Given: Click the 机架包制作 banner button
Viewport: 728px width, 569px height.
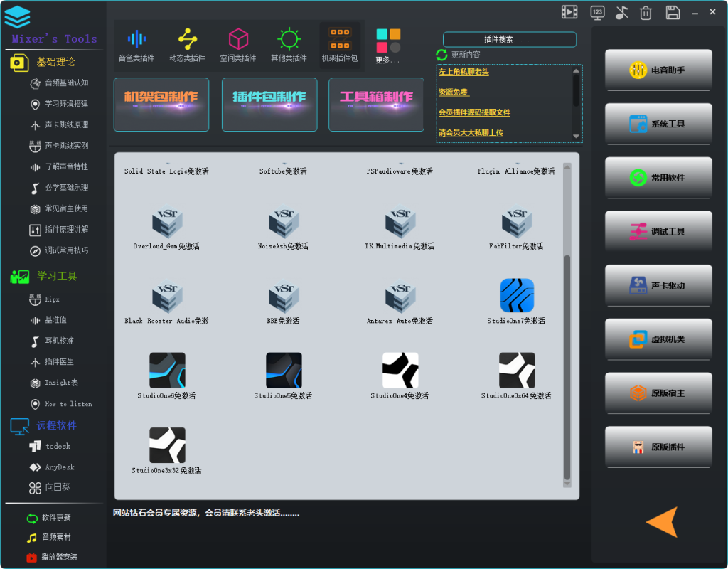Looking at the screenshot, I should [161, 105].
